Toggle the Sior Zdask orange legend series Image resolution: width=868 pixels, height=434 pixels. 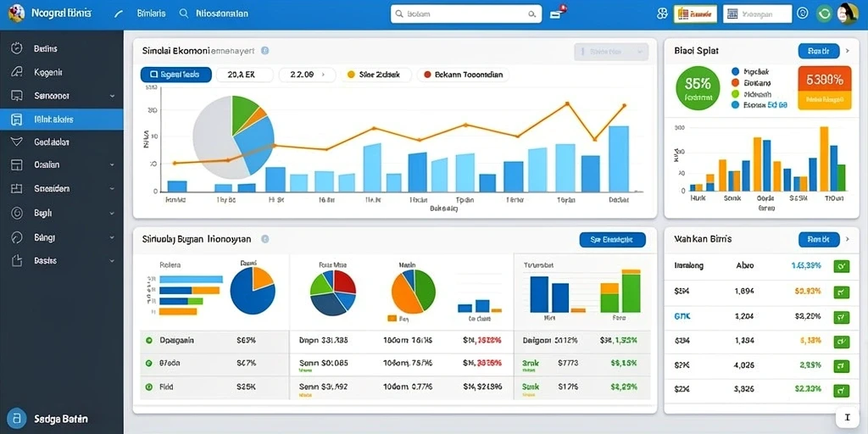(x=374, y=75)
